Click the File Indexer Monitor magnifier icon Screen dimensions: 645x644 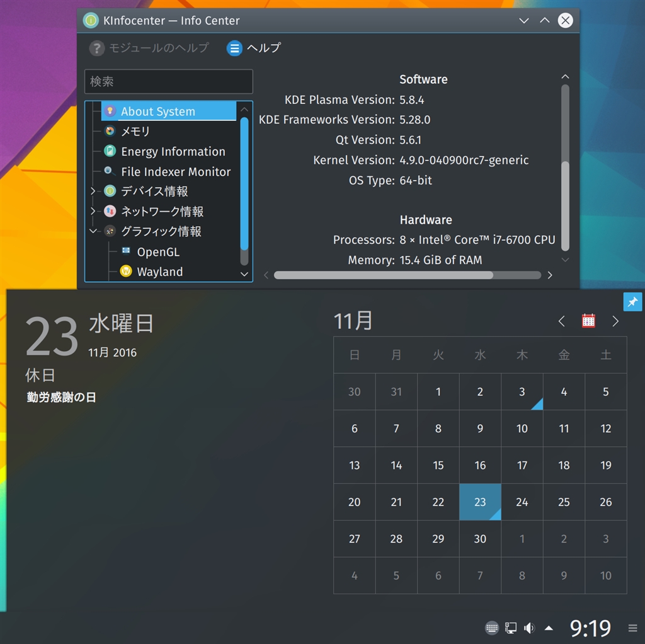point(109,171)
